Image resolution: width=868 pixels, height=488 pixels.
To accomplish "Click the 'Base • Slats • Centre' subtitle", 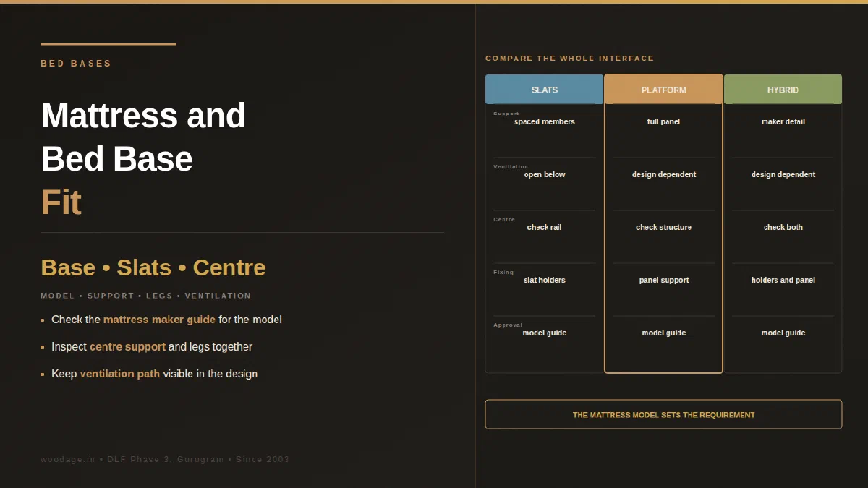I will click(153, 267).
